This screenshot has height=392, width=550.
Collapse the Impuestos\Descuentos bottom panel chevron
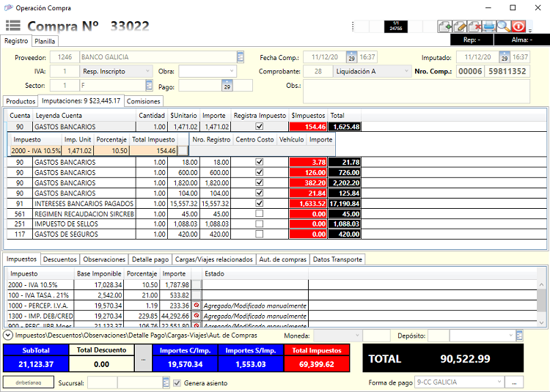click(8, 336)
